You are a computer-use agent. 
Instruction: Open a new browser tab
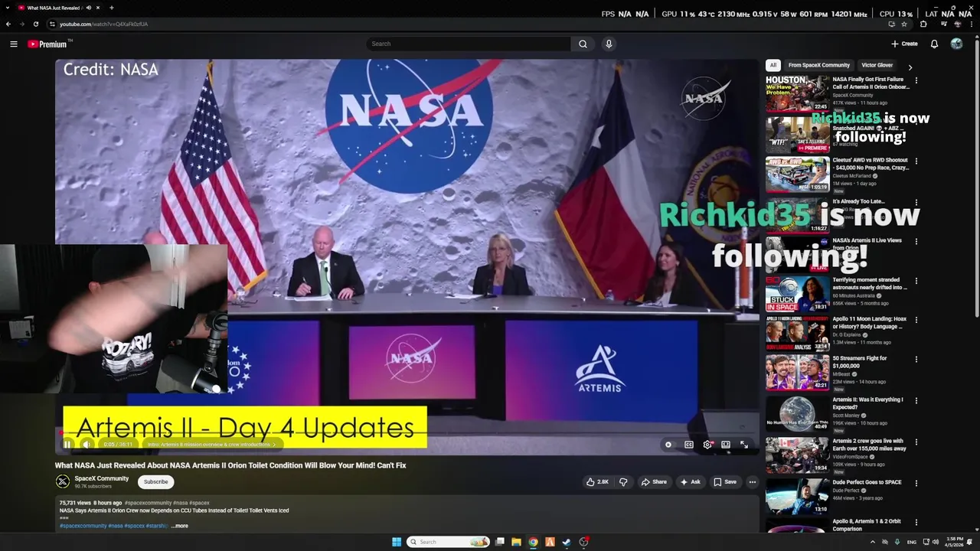click(x=111, y=8)
